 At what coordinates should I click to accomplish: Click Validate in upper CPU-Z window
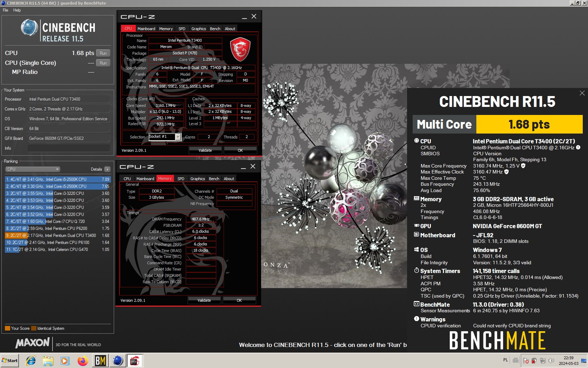point(205,150)
